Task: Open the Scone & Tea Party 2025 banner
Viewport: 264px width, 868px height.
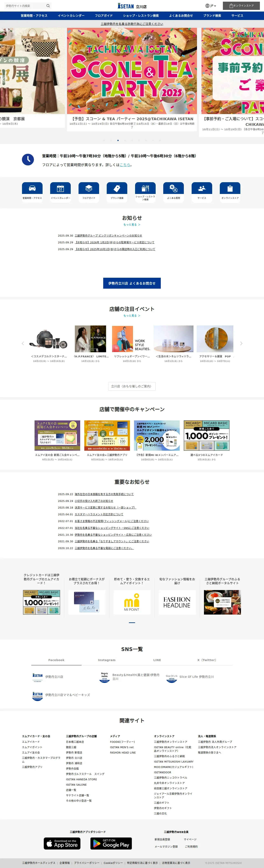Action: click(132, 71)
